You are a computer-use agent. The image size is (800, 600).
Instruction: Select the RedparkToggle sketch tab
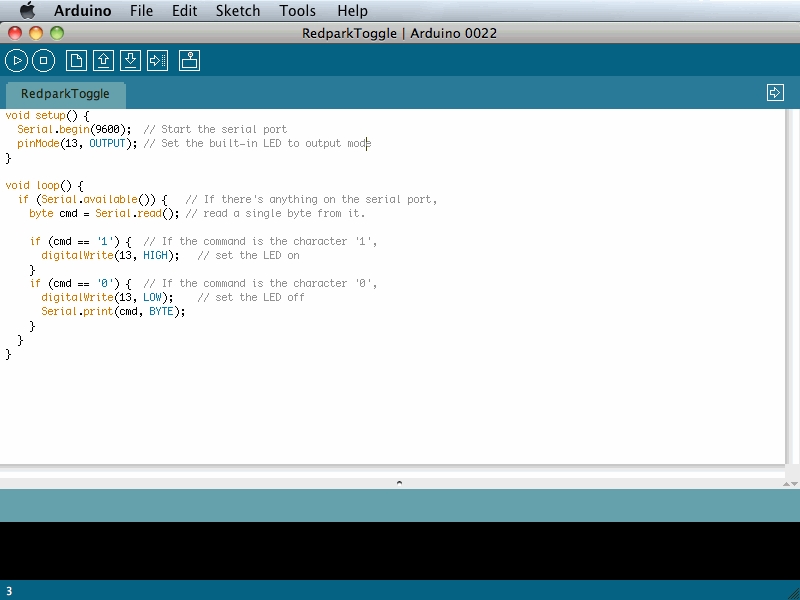click(x=65, y=94)
